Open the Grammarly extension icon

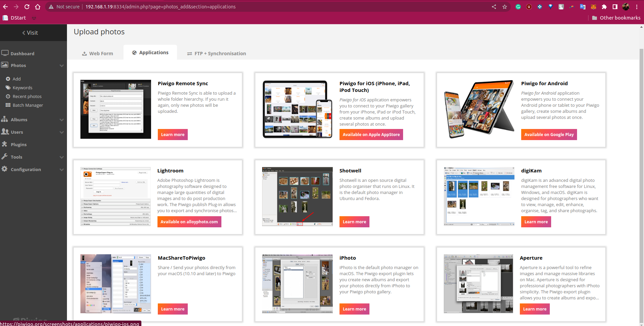pyautogui.click(x=518, y=7)
